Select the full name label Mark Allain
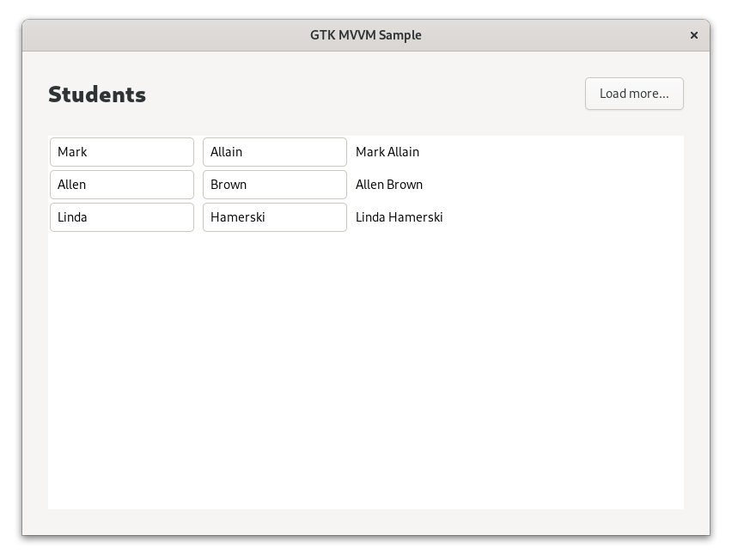 pyautogui.click(x=387, y=152)
